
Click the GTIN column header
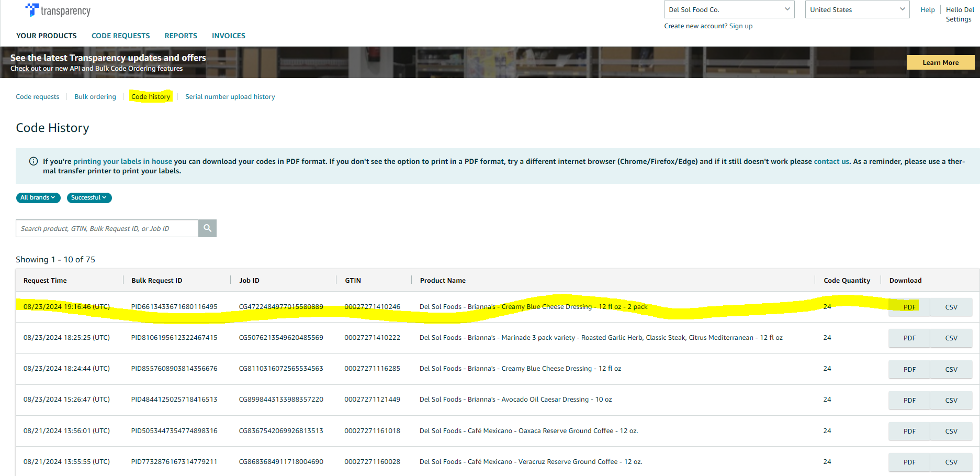(x=353, y=280)
